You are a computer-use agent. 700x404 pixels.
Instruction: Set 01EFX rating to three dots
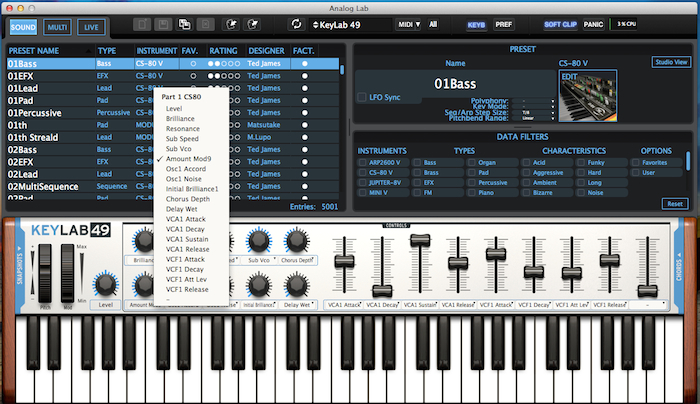coord(224,76)
